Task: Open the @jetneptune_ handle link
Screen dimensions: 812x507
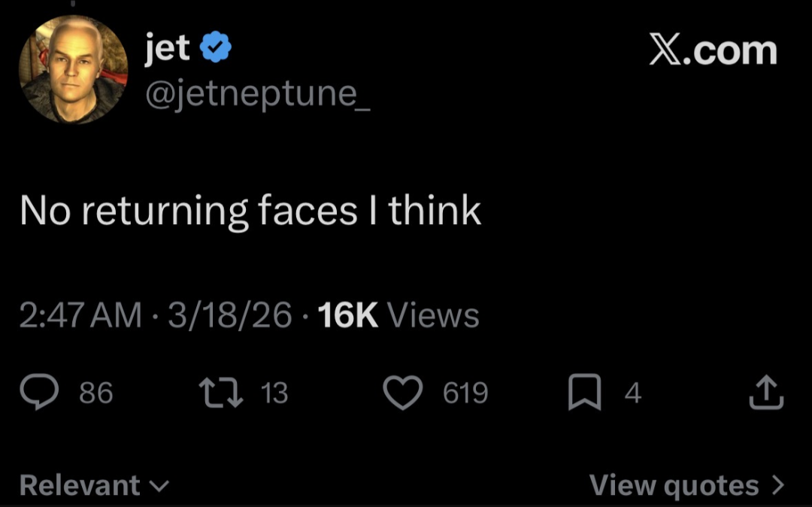Action: pos(256,94)
